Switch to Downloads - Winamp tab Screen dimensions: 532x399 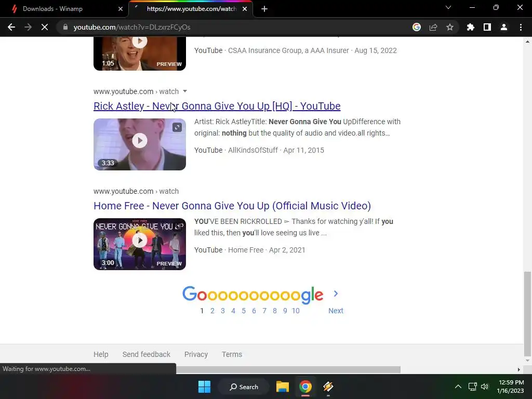point(64,9)
